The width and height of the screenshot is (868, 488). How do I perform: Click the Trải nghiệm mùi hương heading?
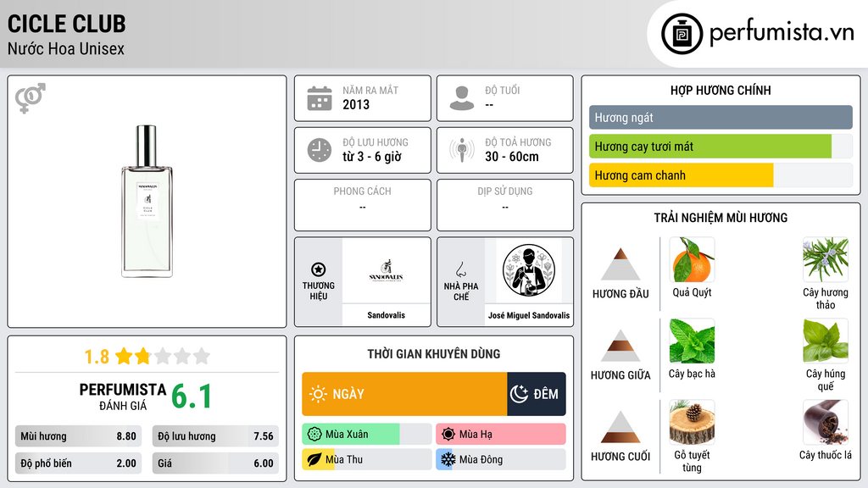tap(721, 218)
